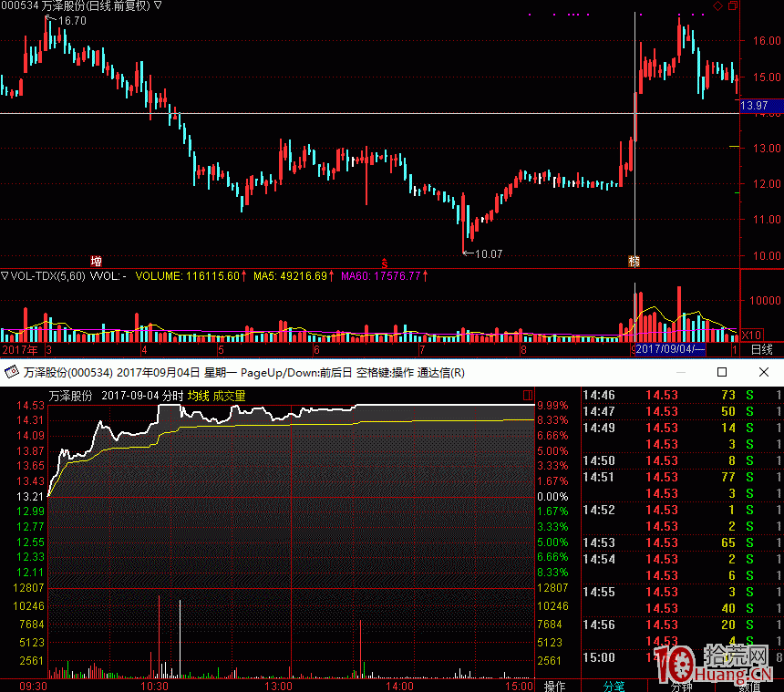
Task: Select the 14:51 tick row with volume 77
Action: 682,477
